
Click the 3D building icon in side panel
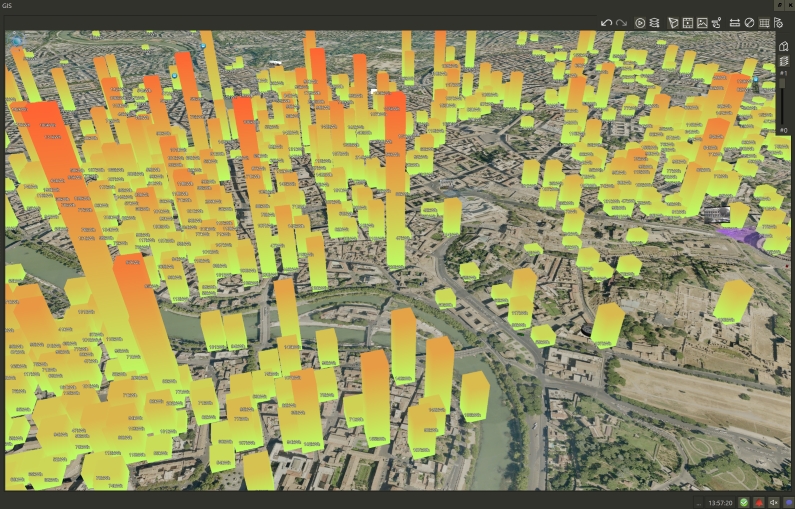[784, 46]
